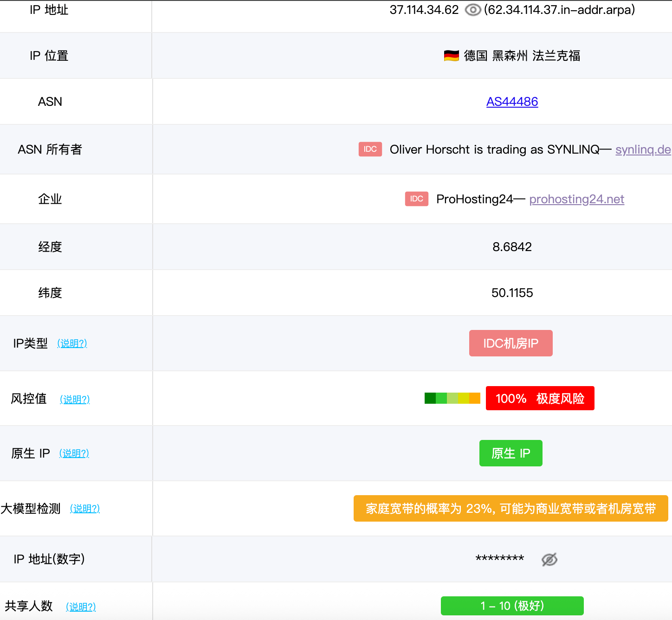Screen dimensions: 672x620
Task: Open the AS44486 ASN link
Action: click(x=512, y=102)
